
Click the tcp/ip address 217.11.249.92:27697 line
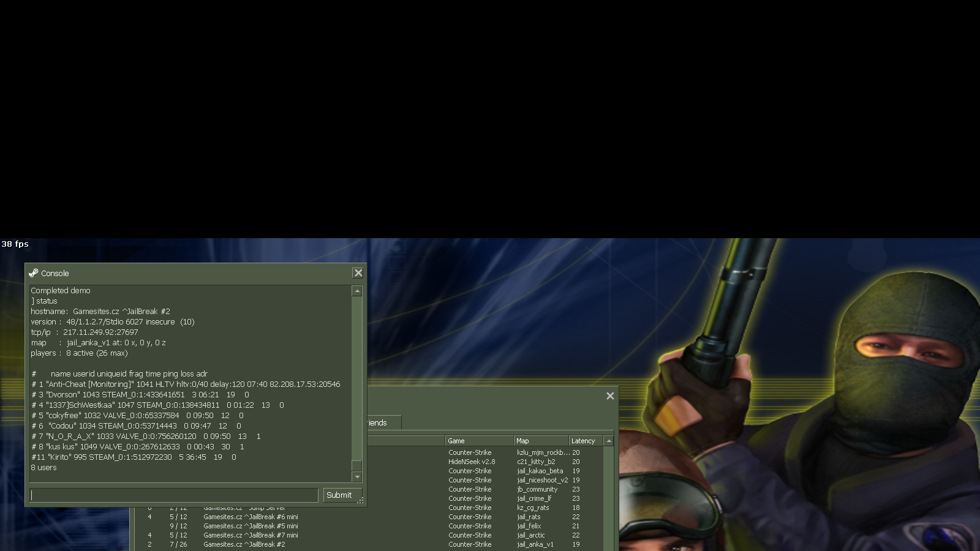coord(85,332)
